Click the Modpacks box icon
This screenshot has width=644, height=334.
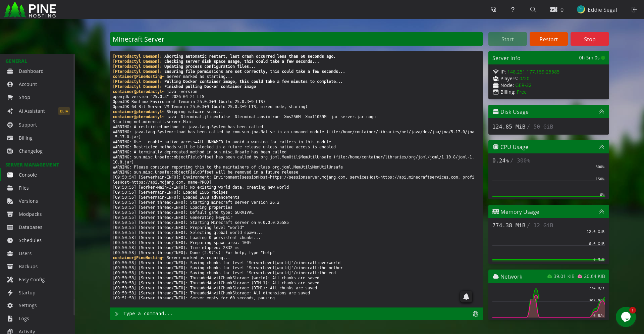click(10, 214)
